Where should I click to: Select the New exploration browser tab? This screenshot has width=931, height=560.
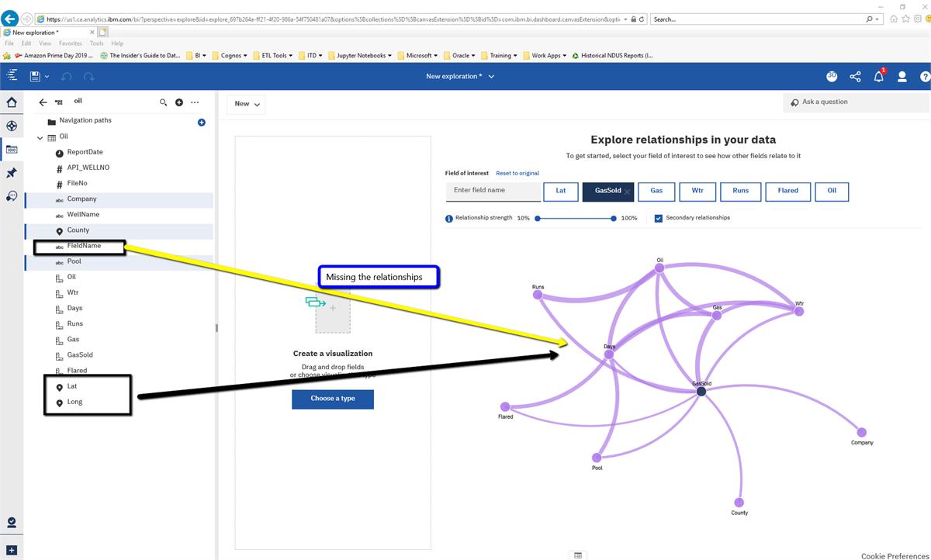pyautogui.click(x=48, y=33)
